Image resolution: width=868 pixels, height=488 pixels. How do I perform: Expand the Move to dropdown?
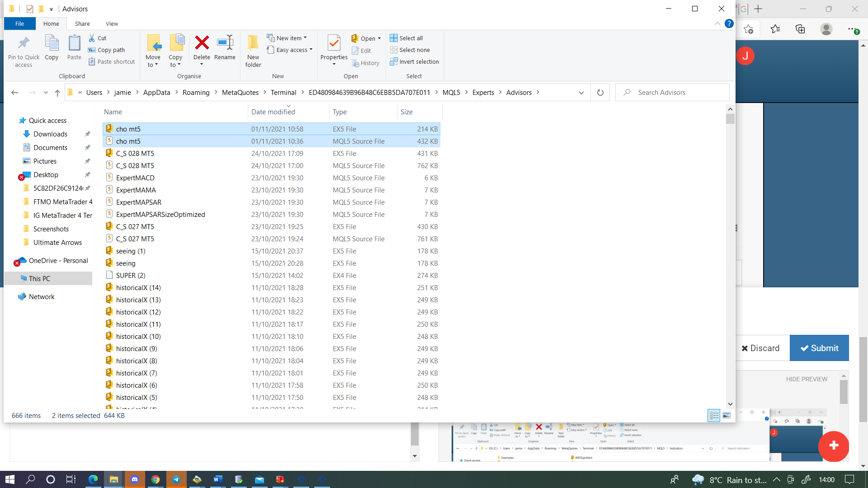(x=153, y=61)
